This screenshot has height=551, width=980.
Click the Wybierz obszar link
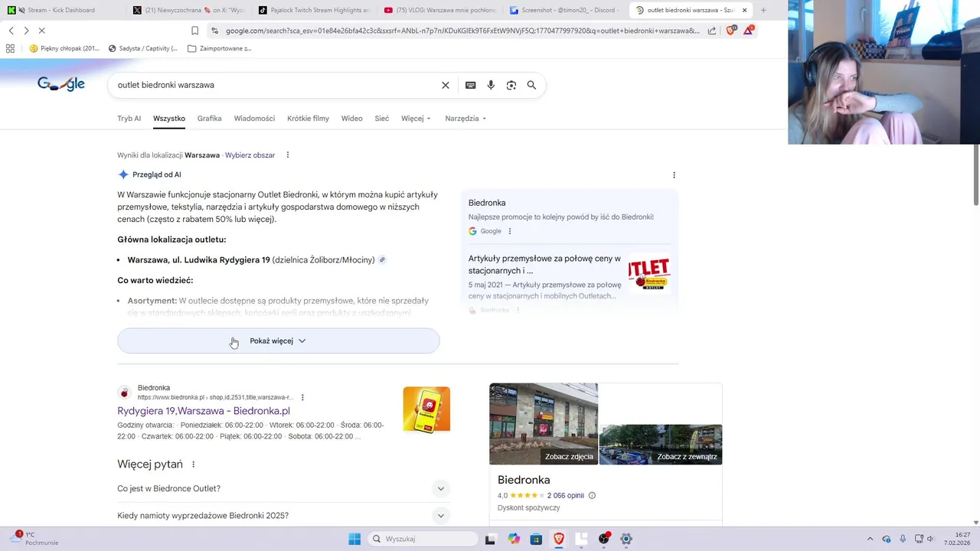coord(250,155)
